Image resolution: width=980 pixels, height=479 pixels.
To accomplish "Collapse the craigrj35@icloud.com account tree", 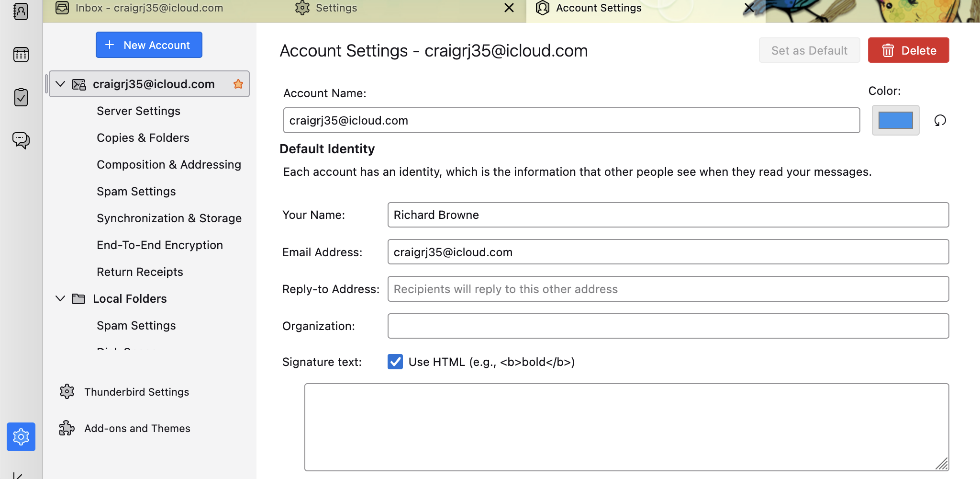I will [x=60, y=84].
